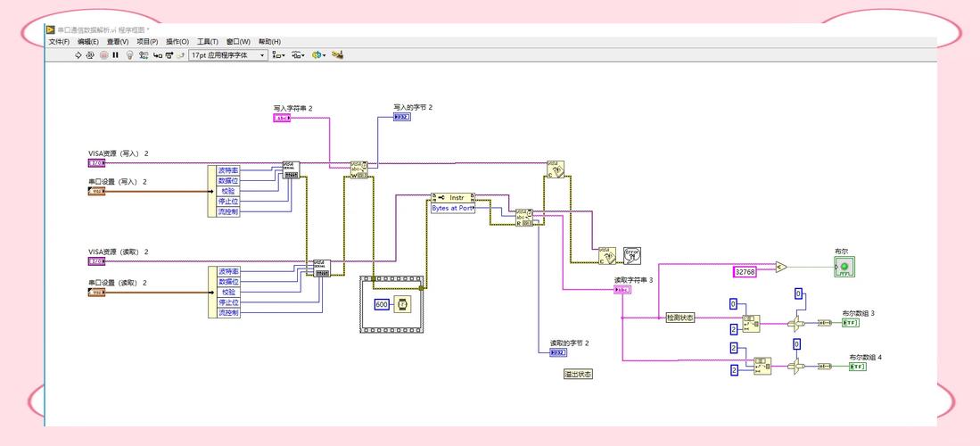
Task: Select the green 布尔 LED indicator terminal
Action: click(845, 267)
